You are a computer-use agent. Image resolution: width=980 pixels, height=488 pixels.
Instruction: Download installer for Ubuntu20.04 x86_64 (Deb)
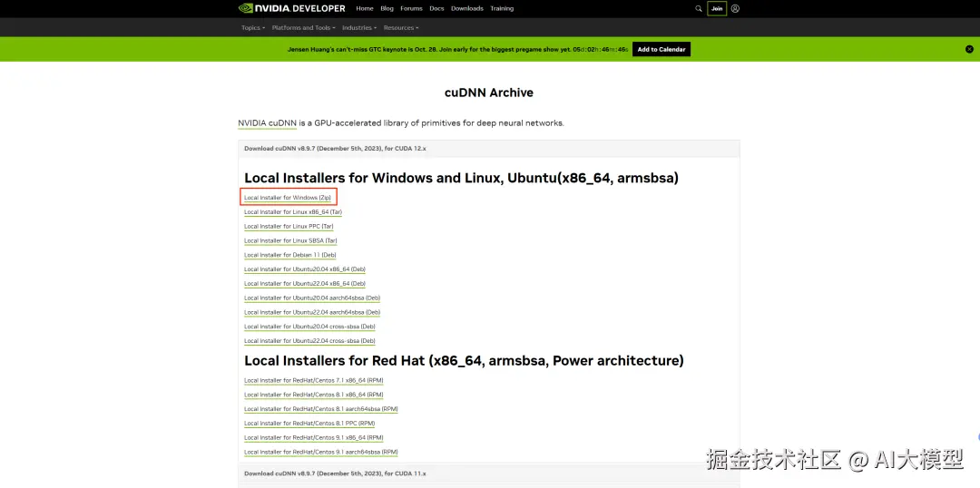305,269
